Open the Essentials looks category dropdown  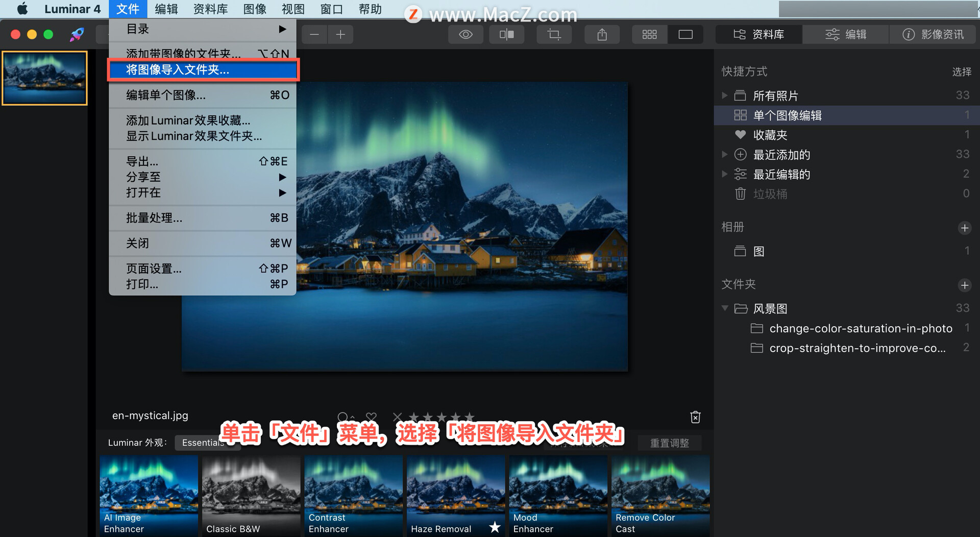[207, 443]
